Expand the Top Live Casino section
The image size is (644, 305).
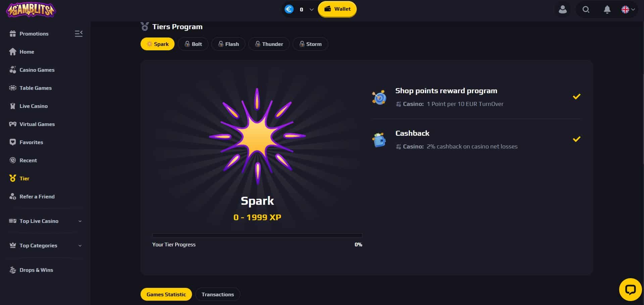click(x=45, y=221)
